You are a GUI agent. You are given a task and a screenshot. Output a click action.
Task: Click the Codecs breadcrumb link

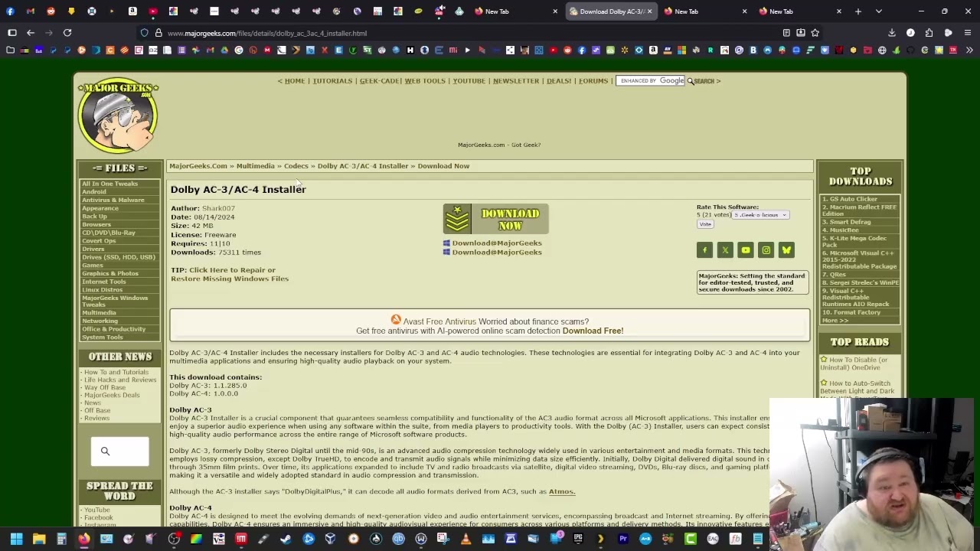296,166
